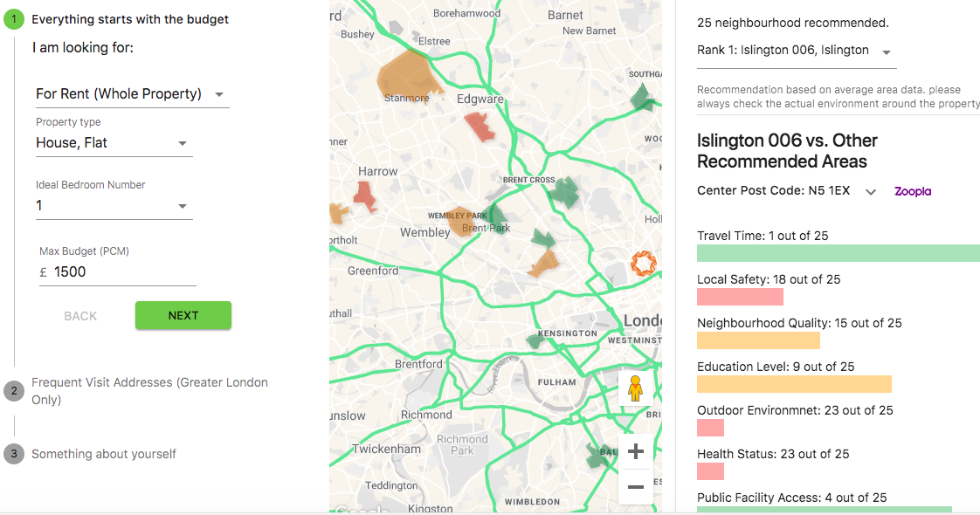This screenshot has height=515, width=980.
Task: Open the For Rent (Whole Property) dropdown
Action: pos(221,93)
